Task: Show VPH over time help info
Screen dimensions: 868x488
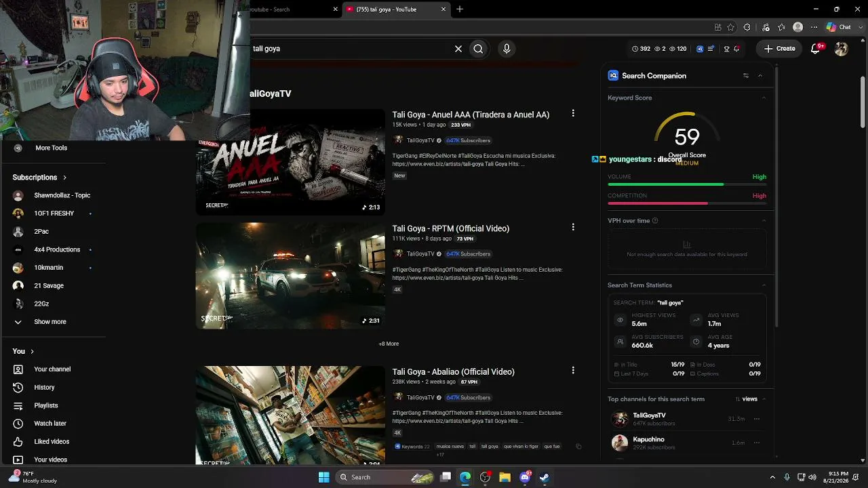Action: pos(654,221)
